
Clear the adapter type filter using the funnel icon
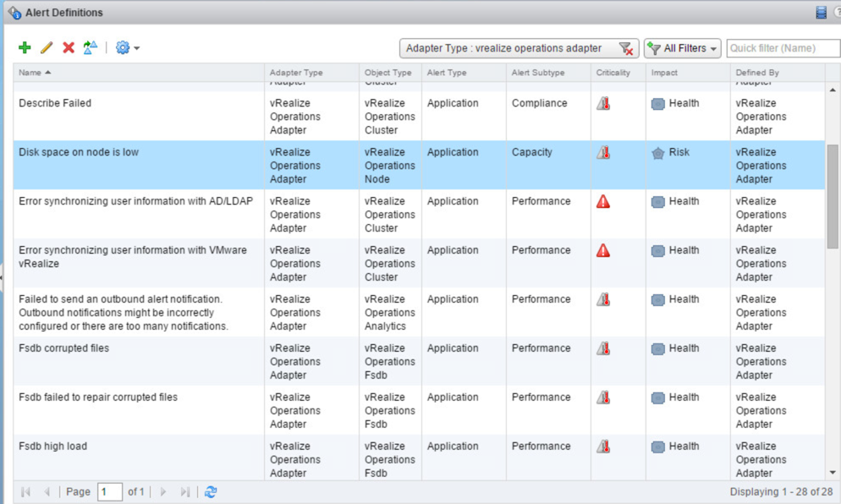click(627, 48)
